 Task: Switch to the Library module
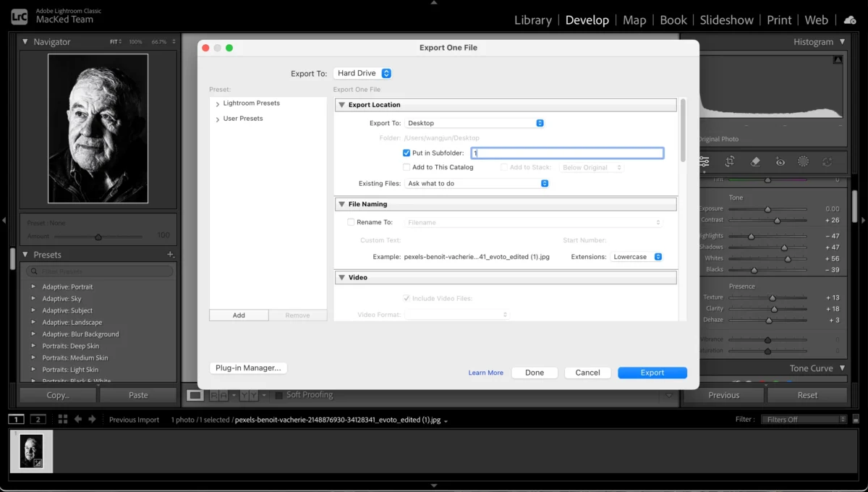pyautogui.click(x=532, y=20)
